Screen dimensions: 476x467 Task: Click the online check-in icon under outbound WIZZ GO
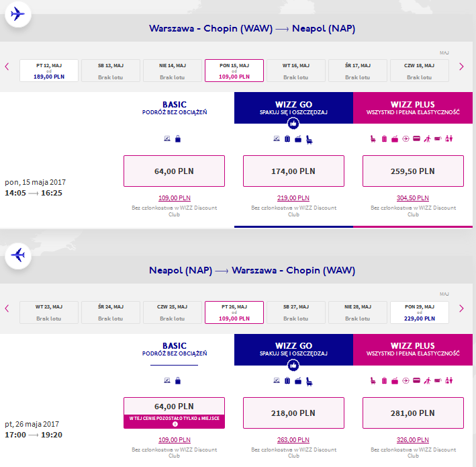point(276,138)
